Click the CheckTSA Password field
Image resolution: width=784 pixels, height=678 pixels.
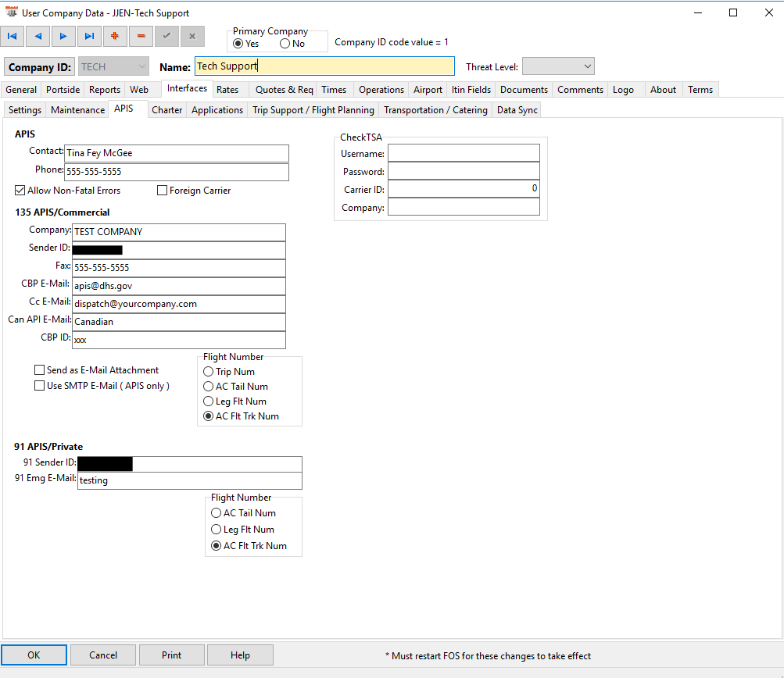click(x=464, y=171)
